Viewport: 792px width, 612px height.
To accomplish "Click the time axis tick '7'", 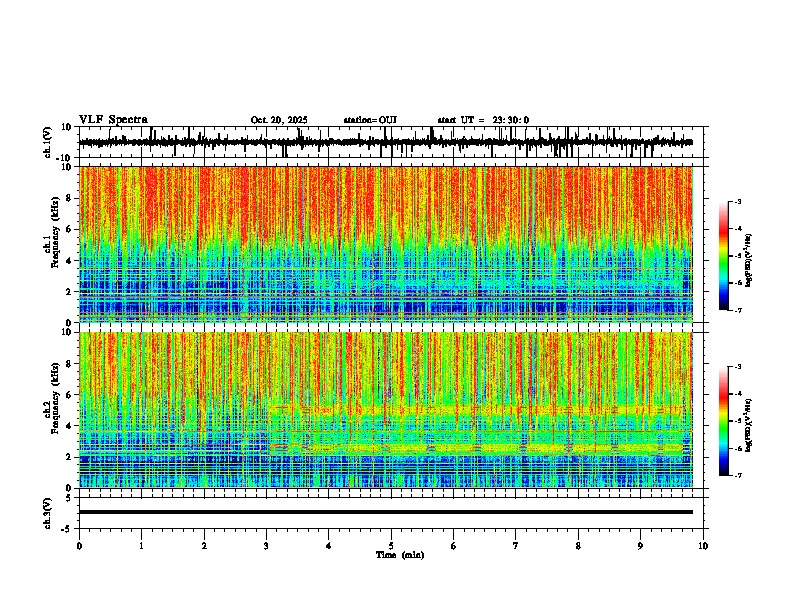I will pyautogui.click(x=516, y=546).
